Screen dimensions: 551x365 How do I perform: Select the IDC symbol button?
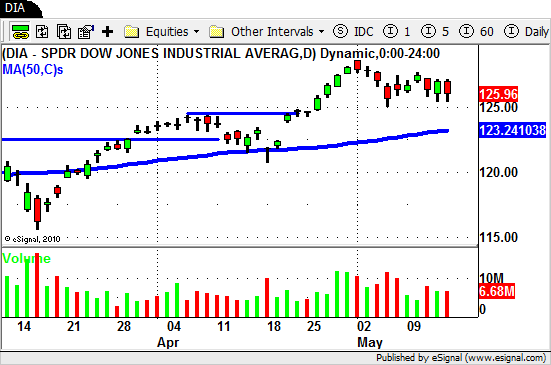[x=363, y=32]
